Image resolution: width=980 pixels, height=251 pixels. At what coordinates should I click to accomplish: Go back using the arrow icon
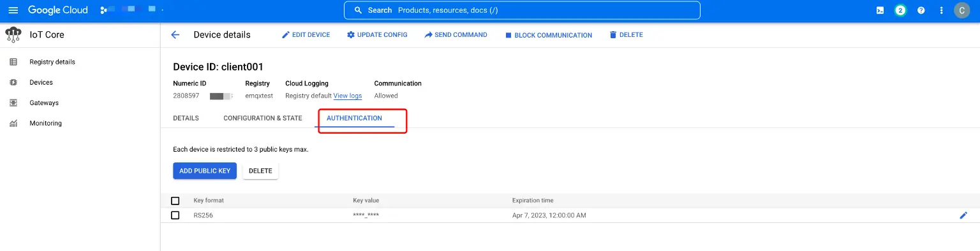(x=175, y=34)
